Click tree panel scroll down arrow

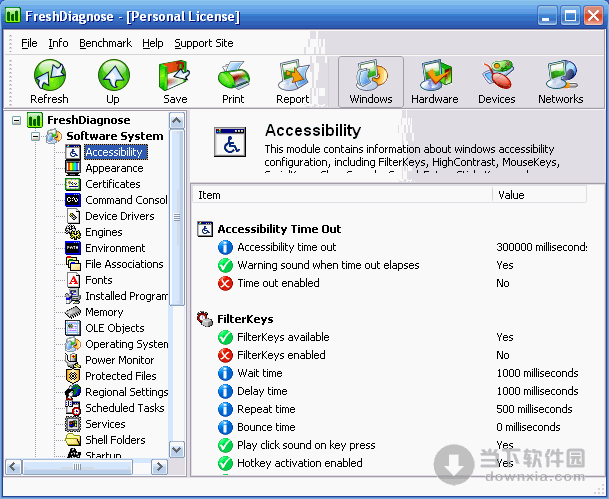(x=177, y=450)
